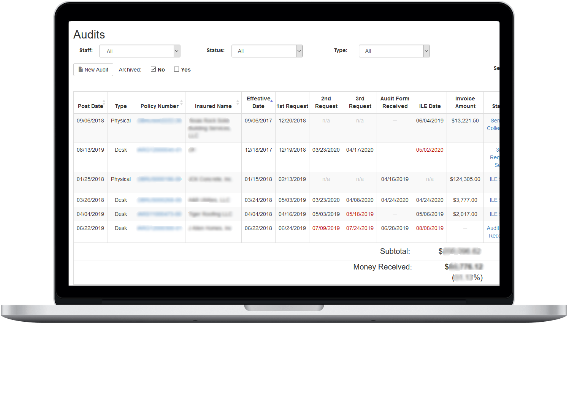Click the 3rd Request column header
570x400 pixels.
[360, 102]
